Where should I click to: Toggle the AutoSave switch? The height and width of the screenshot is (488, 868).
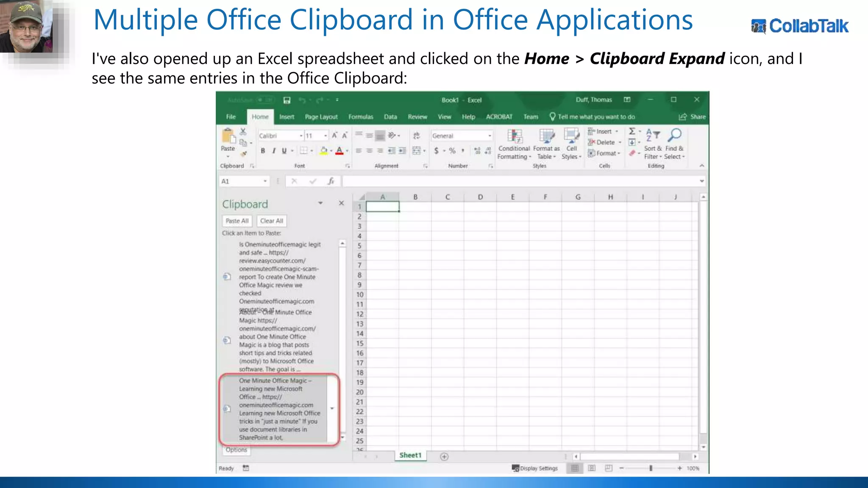pyautogui.click(x=265, y=100)
